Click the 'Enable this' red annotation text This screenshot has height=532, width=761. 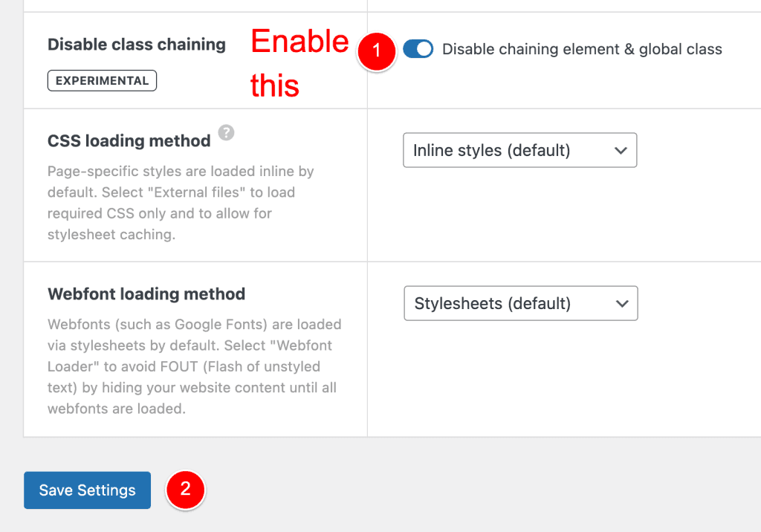click(299, 63)
